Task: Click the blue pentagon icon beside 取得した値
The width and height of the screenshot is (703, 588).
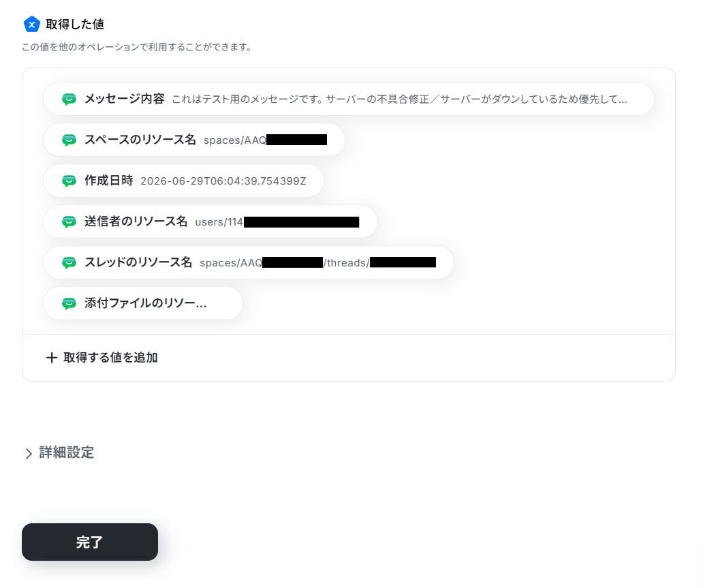Action: 32,25
